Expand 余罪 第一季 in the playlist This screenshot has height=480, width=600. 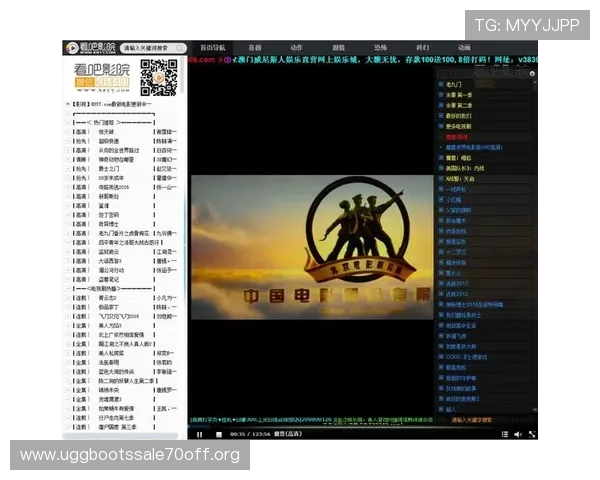[x=441, y=95]
